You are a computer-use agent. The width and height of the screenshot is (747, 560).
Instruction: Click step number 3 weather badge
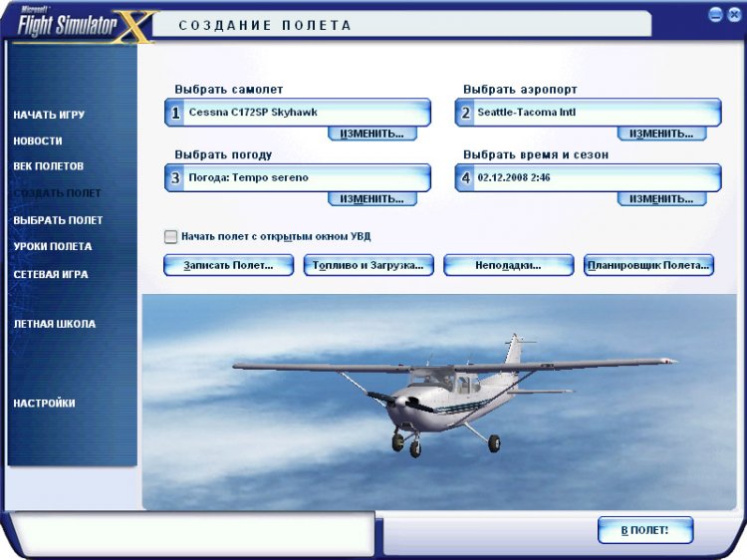pyautogui.click(x=175, y=178)
